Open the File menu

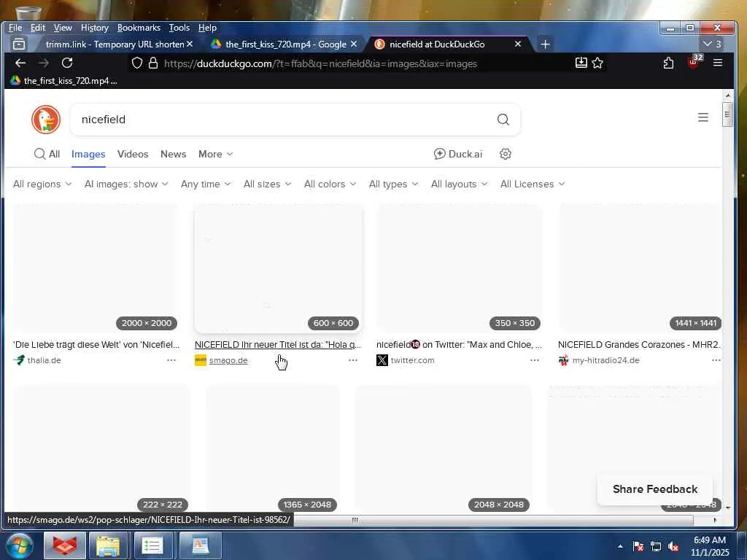(15, 28)
